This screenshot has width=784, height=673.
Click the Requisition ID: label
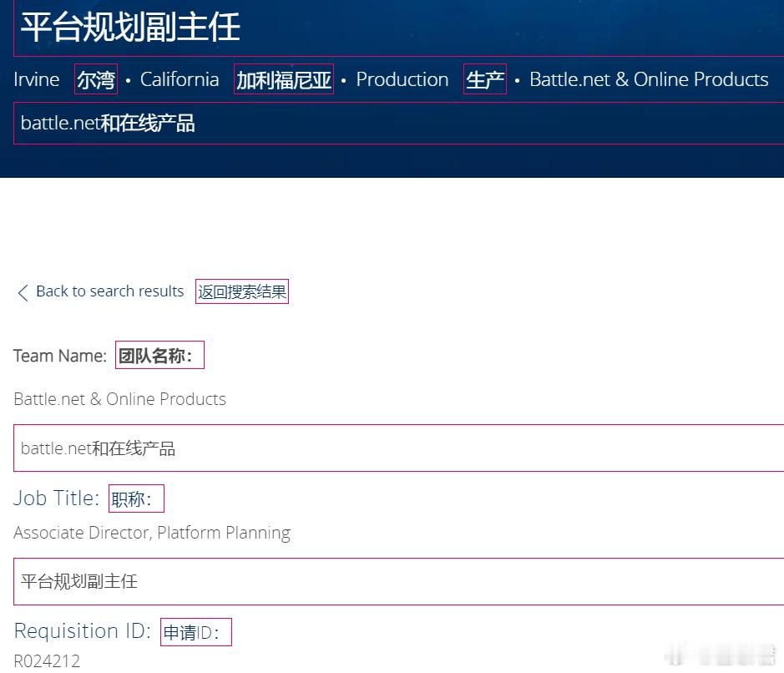[x=83, y=631]
